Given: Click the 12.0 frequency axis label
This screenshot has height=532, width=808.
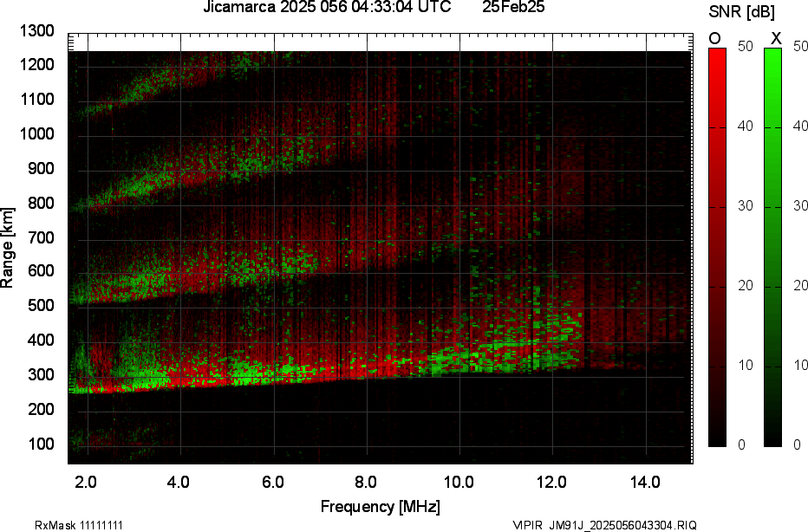Looking at the screenshot, I should tap(552, 483).
